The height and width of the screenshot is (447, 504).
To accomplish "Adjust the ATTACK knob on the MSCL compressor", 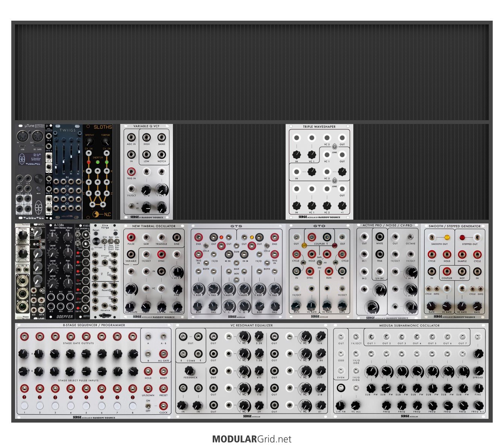I will [38, 254].
